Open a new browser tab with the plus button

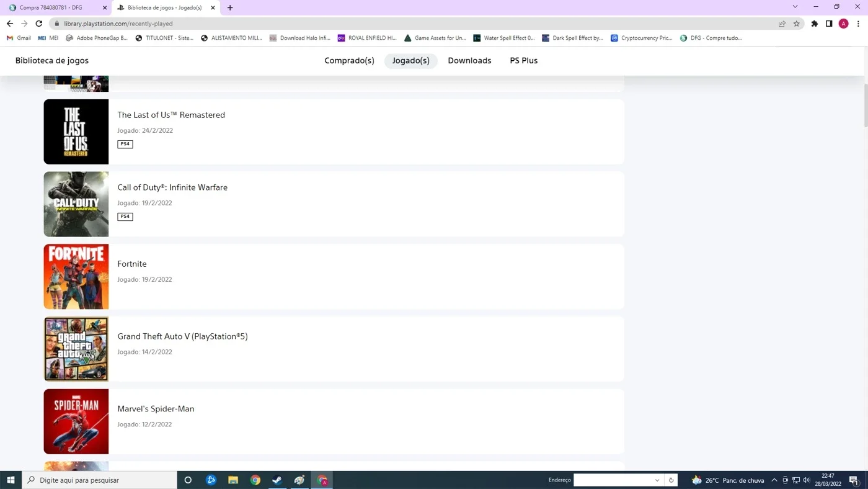[x=230, y=7]
